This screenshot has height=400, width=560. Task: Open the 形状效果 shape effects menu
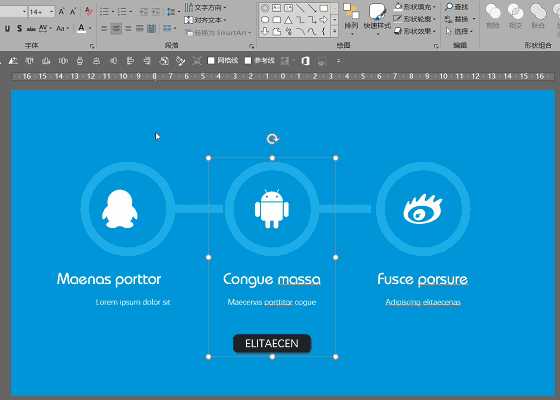click(x=415, y=31)
